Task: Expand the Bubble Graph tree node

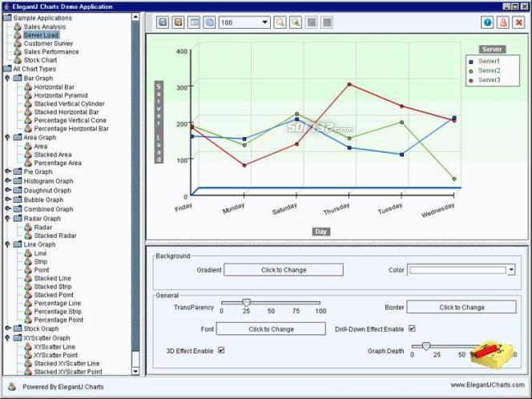Action: coord(8,199)
